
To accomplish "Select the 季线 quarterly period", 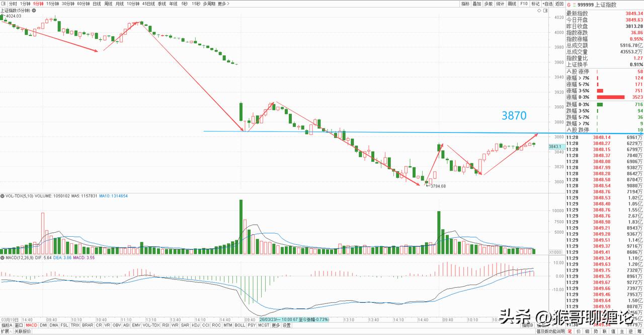I will coord(162,4).
